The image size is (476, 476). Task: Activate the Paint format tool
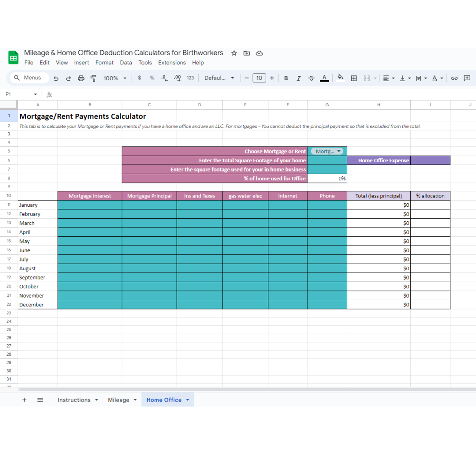tap(93, 78)
